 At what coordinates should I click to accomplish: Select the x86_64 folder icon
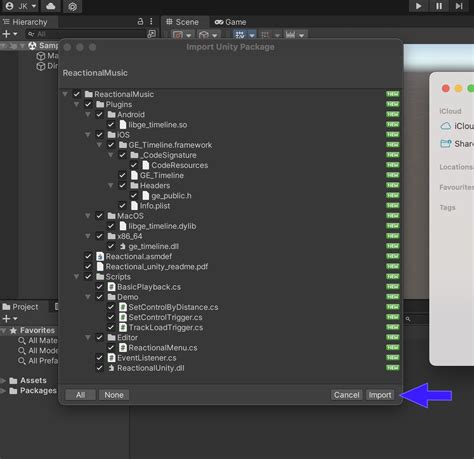(112, 236)
